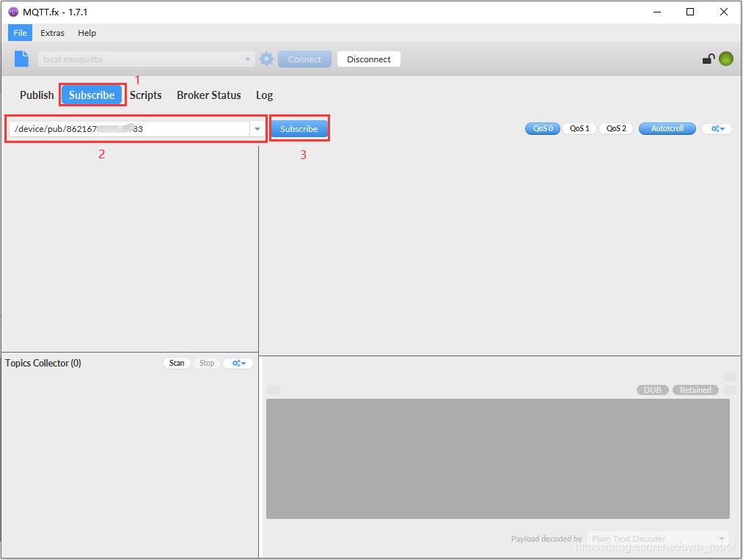The image size is (743, 560).
Task: Switch to the Log tab
Action: (x=264, y=95)
